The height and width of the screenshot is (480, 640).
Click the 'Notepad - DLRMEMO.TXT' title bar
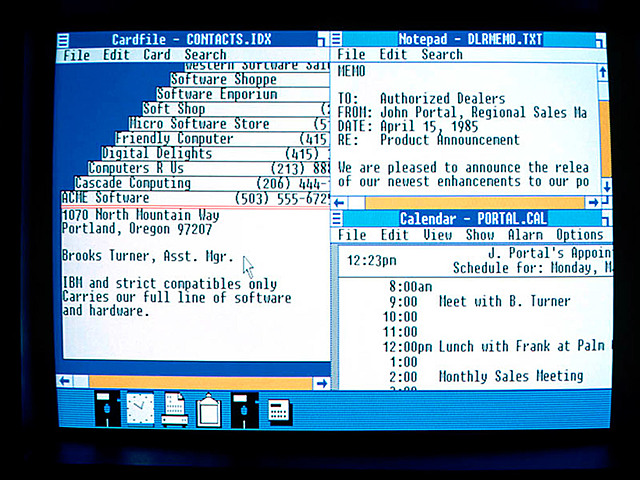pos(470,39)
